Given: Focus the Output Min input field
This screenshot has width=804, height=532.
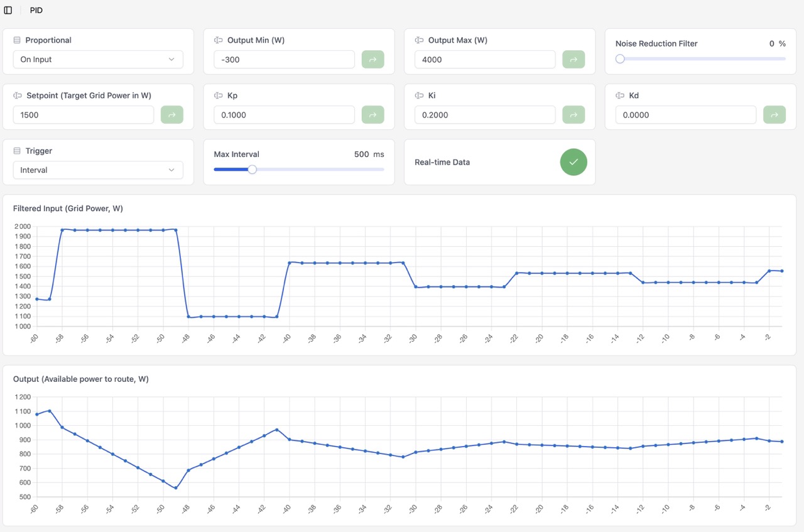Looking at the screenshot, I should [284, 60].
